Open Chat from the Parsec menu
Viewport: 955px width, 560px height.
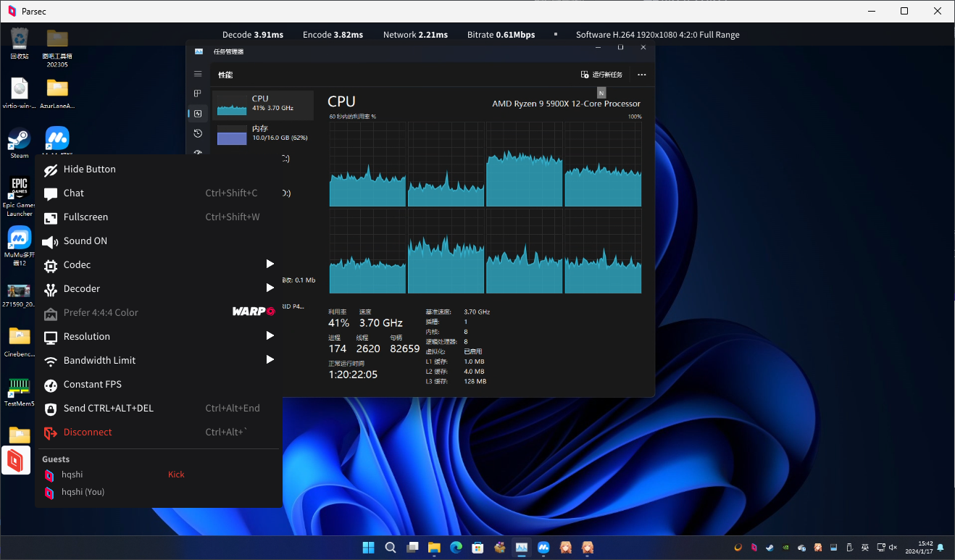pos(158,193)
